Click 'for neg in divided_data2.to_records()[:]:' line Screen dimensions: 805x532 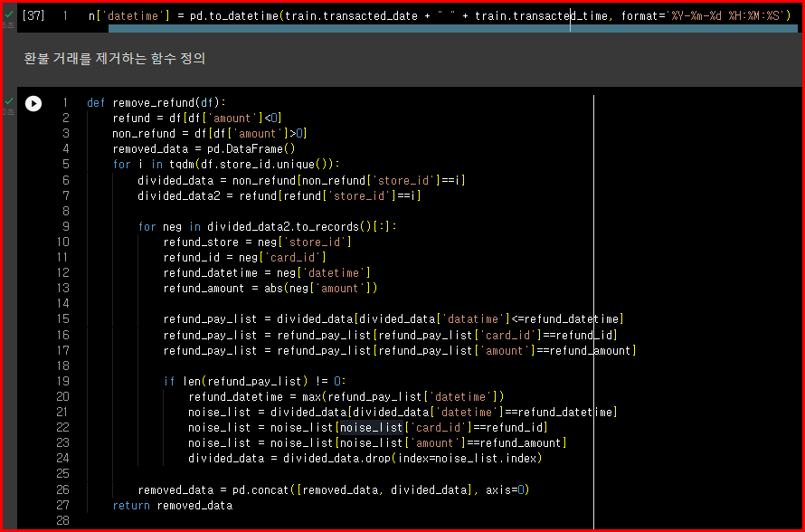[267, 226]
